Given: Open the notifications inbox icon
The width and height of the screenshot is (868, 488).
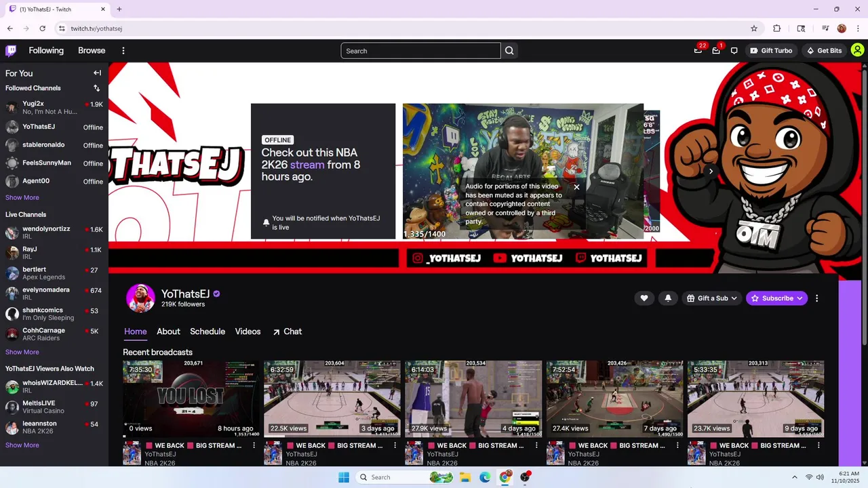Looking at the screenshot, I should (x=716, y=51).
